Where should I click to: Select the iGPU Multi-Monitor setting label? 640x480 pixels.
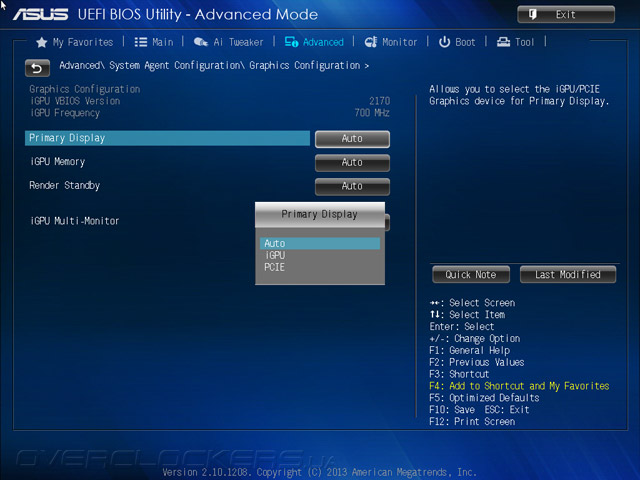point(75,221)
